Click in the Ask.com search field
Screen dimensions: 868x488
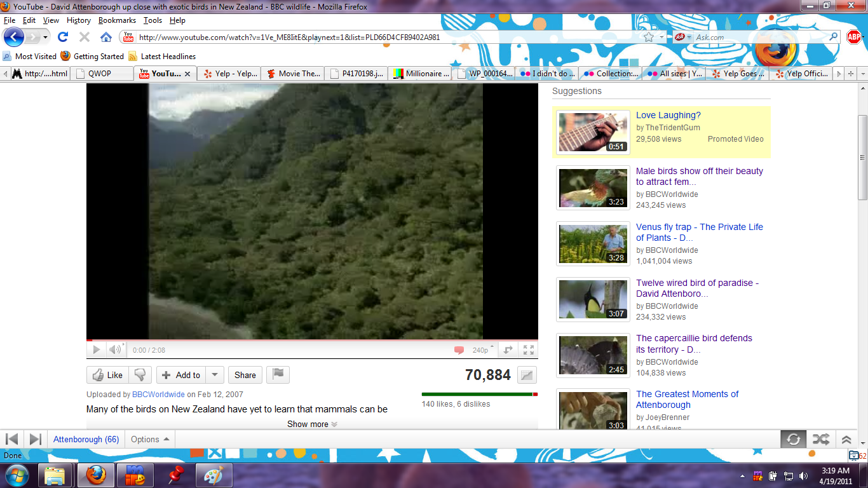click(761, 37)
